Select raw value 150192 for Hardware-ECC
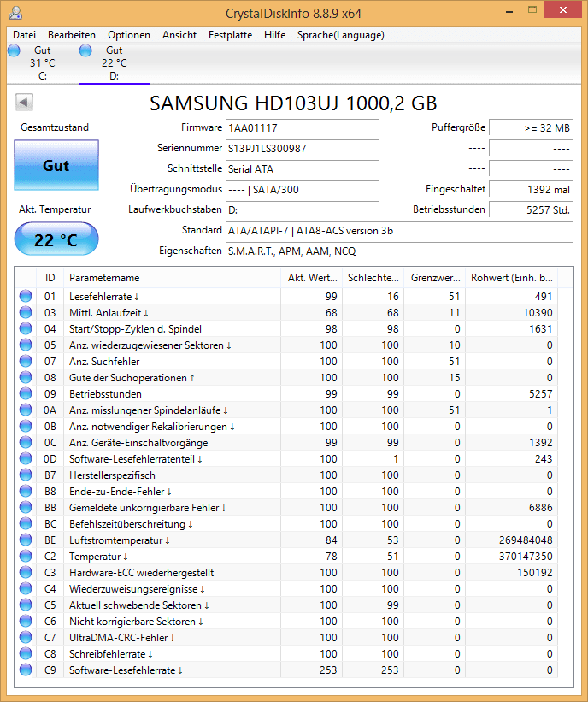 (535, 573)
